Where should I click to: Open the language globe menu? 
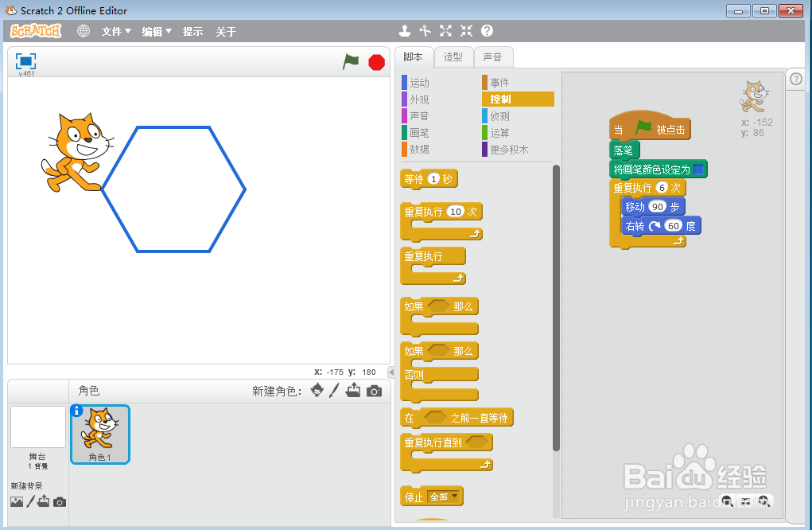[84, 31]
